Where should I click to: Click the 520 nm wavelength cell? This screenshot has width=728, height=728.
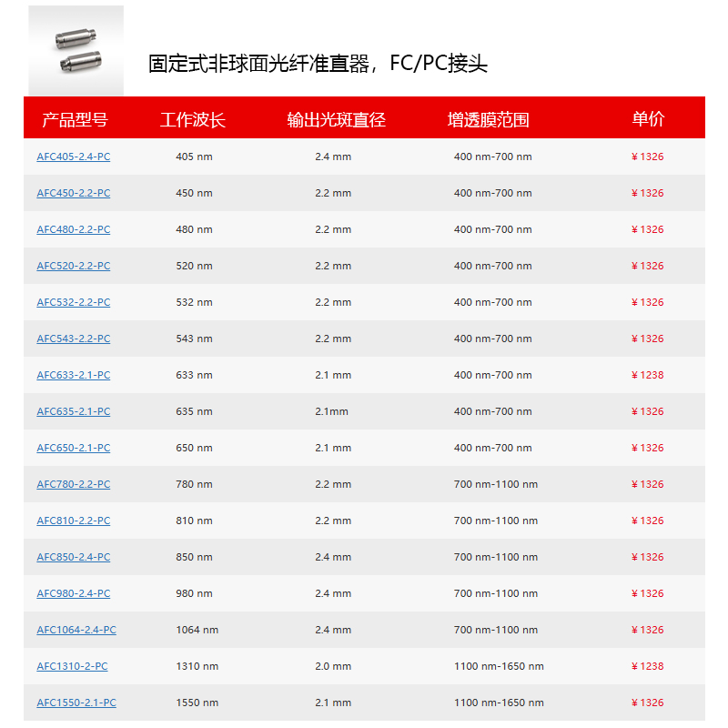point(194,266)
